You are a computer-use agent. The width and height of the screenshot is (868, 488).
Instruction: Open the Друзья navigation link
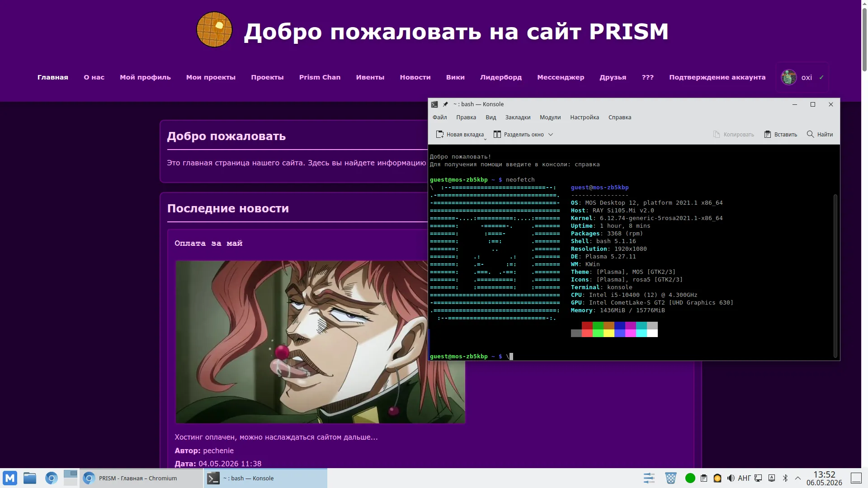[613, 77]
